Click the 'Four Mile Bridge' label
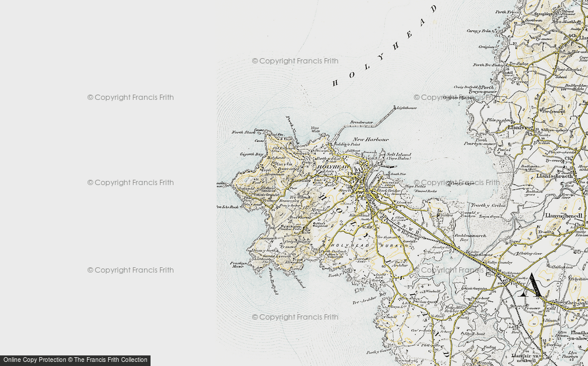The image size is (588, 366). pyautogui.click(x=453, y=309)
